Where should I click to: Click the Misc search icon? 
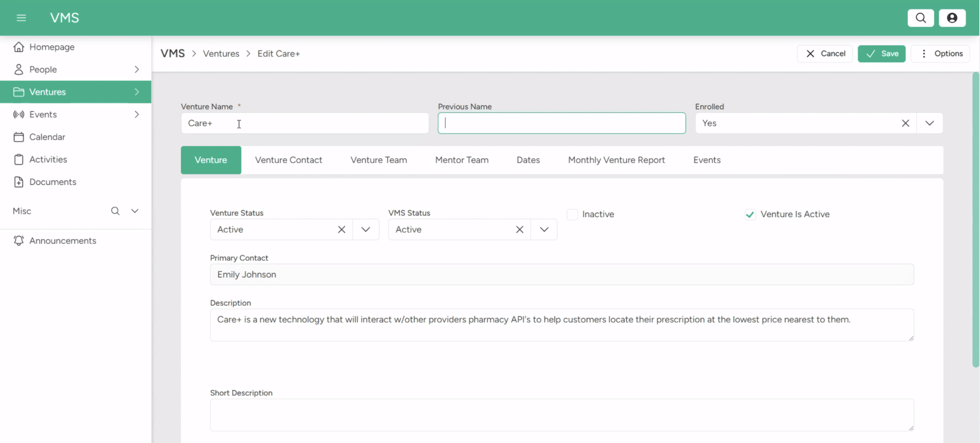tap(116, 210)
